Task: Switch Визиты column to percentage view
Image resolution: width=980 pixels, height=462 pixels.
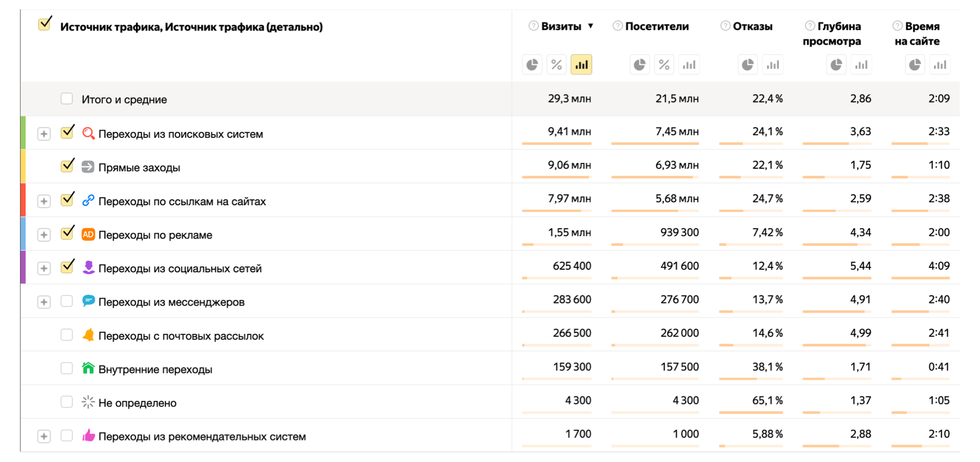Action: tap(556, 65)
